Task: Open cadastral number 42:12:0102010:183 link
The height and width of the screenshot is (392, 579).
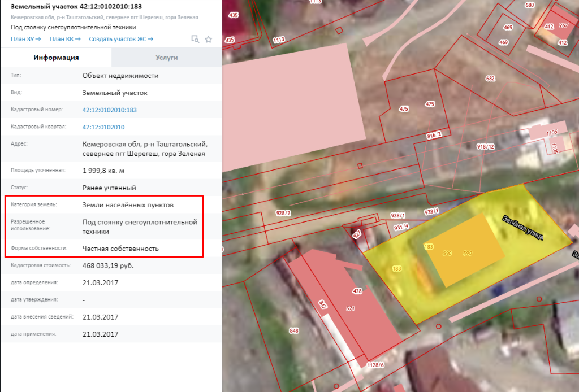Action: 109,110
